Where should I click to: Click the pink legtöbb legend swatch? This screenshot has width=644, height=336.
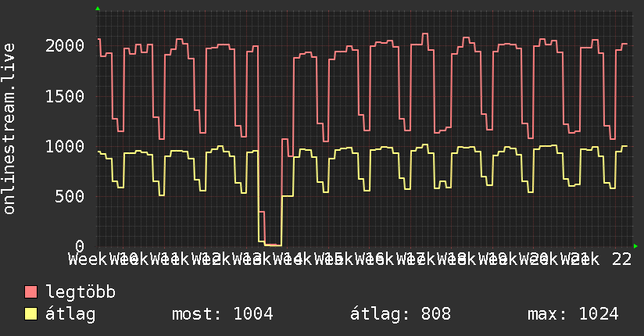coord(30,291)
